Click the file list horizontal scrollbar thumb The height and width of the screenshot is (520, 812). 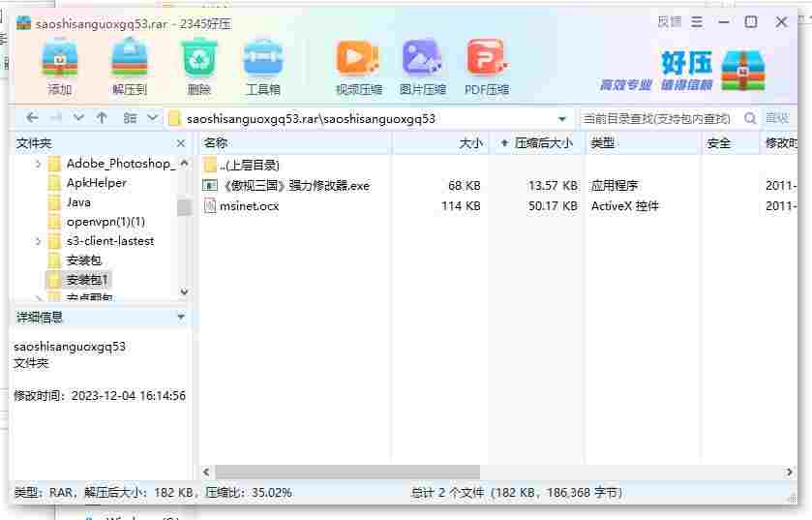(347, 472)
